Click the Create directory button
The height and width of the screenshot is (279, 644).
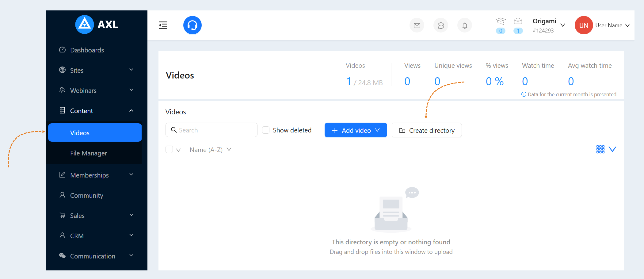click(427, 130)
